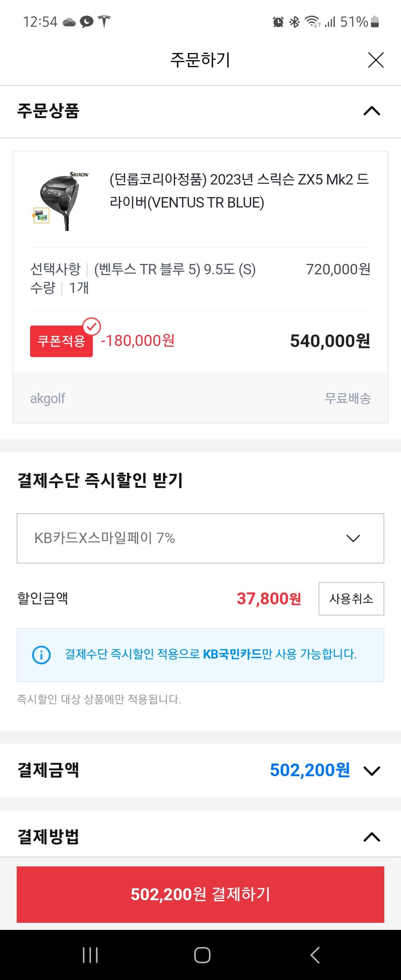Tap the alarm icon in status bar
Viewport: 401px width, 980px height.
278,22
